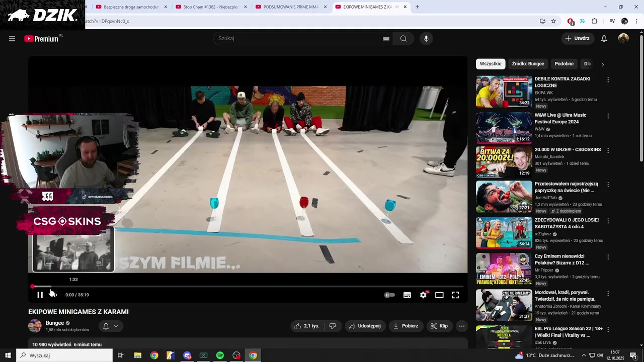The height and width of the screenshot is (362, 644).
Task: Open the account avatar menu
Action: click(623, 39)
